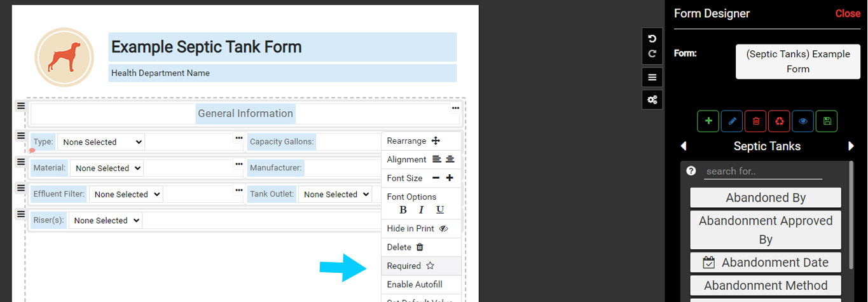The image size is (868, 302).
Task: Click the gears settings icon
Action: 652,100
